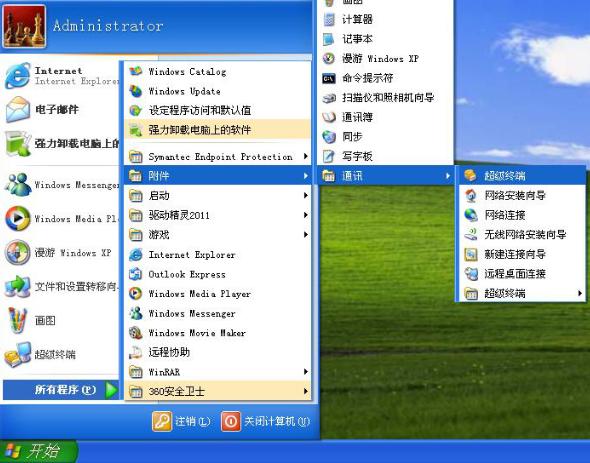
Task: Open Windows Messenger icon in left pane
Action: pyautogui.click(x=18, y=184)
